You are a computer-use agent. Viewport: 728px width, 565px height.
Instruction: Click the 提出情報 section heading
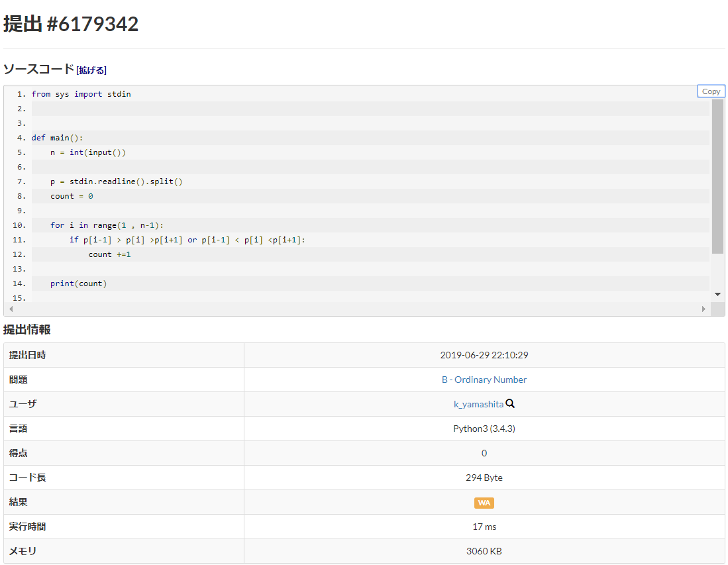click(27, 330)
